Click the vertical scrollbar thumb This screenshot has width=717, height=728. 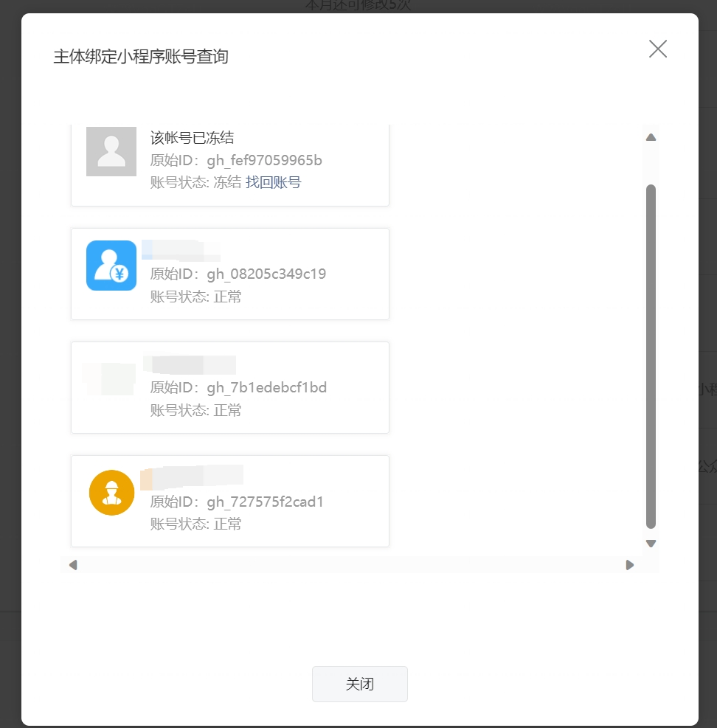(x=651, y=356)
